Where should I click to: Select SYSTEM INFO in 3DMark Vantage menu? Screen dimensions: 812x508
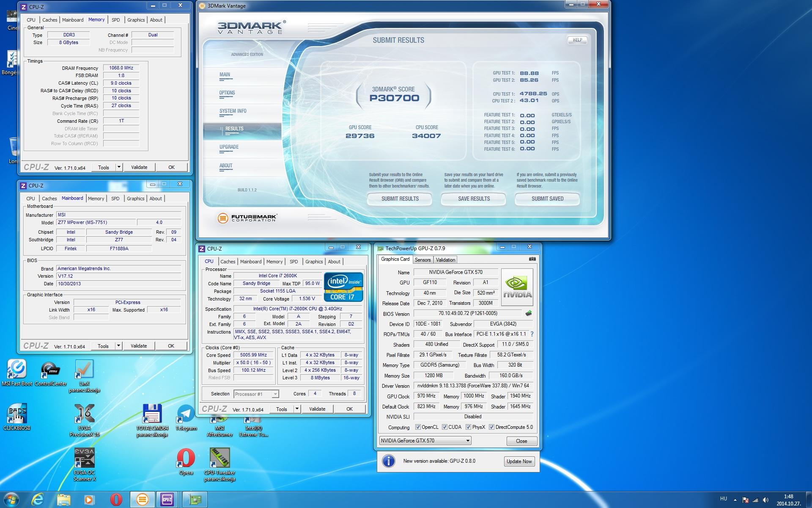pos(233,111)
